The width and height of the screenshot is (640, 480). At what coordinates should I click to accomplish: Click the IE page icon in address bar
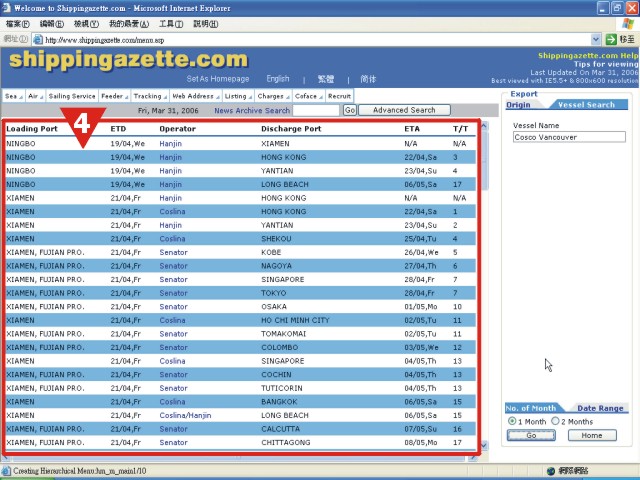[x=38, y=40]
